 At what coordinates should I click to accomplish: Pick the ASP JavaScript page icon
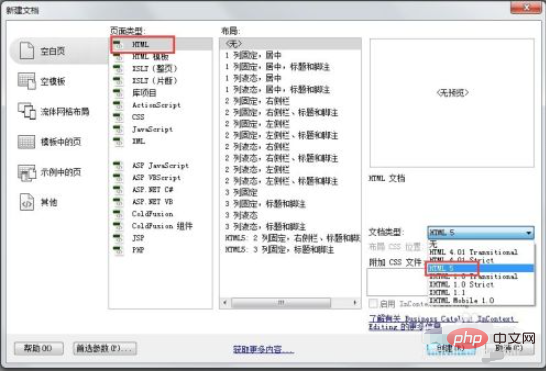point(118,165)
